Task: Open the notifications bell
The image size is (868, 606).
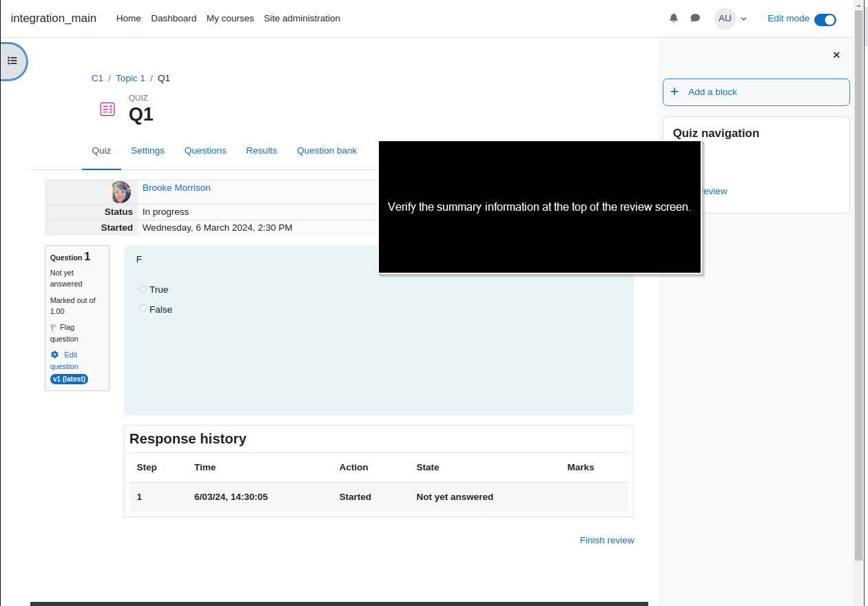Action: pyautogui.click(x=674, y=19)
